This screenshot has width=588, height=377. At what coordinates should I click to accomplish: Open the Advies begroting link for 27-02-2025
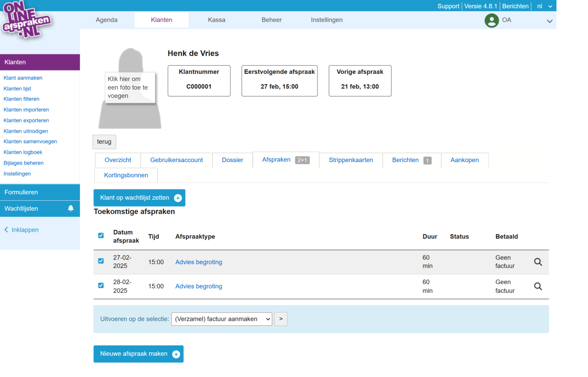click(x=198, y=262)
